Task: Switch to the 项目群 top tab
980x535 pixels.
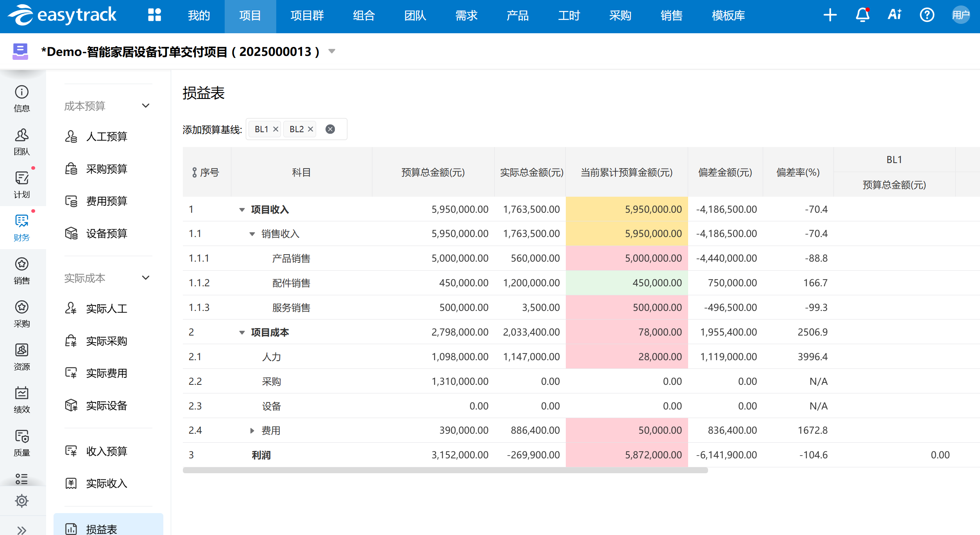Action: click(x=307, y=16)
